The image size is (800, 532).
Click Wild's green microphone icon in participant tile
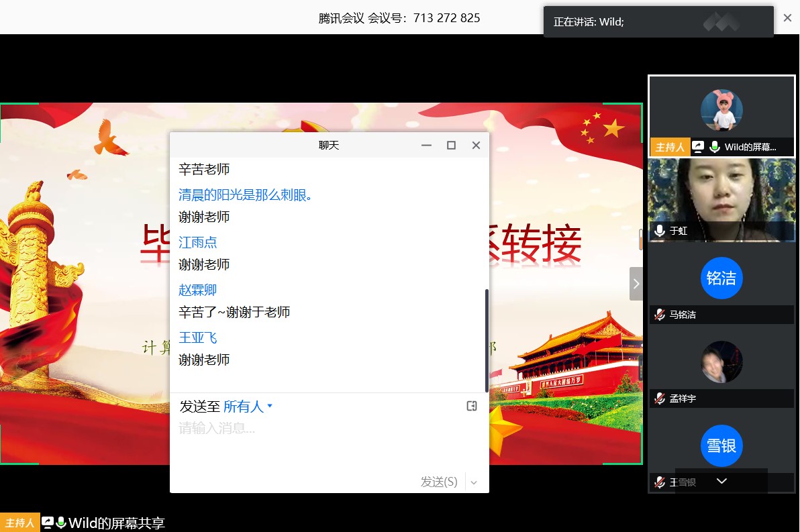[x=715, y=147]
